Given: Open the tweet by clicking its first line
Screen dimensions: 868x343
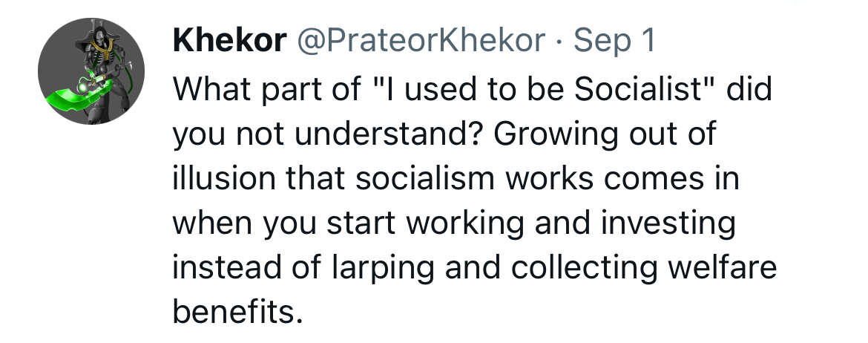Looking at the screenshot, I should tap(473, 91).
